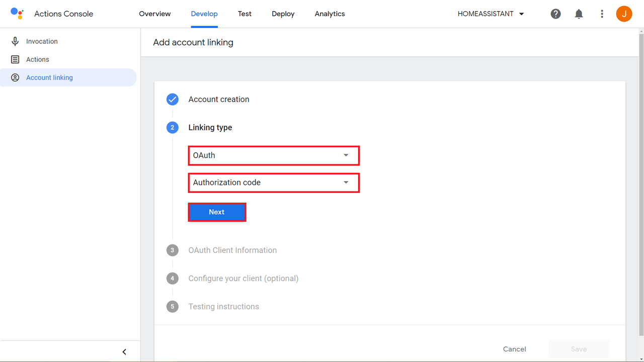Switch to the Test tab
Screen dimensions: 644x362
pyautogui.click(x=245, y=14)
